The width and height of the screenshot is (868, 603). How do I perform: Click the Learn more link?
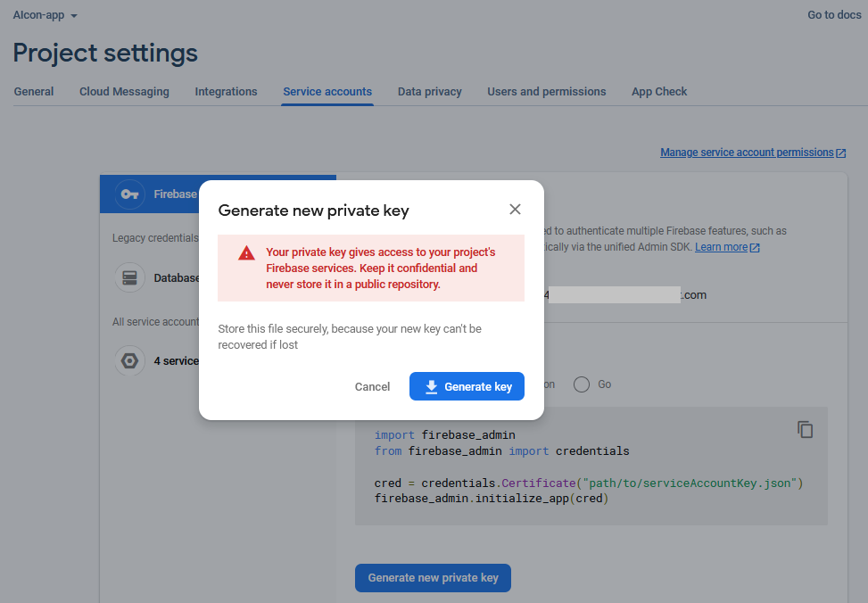tap(721, 247)
